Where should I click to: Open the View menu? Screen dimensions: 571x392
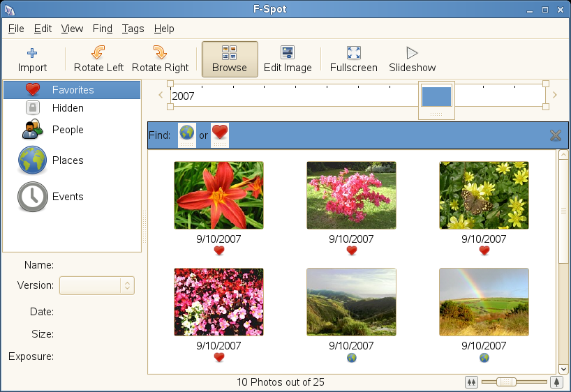(72, 29)
